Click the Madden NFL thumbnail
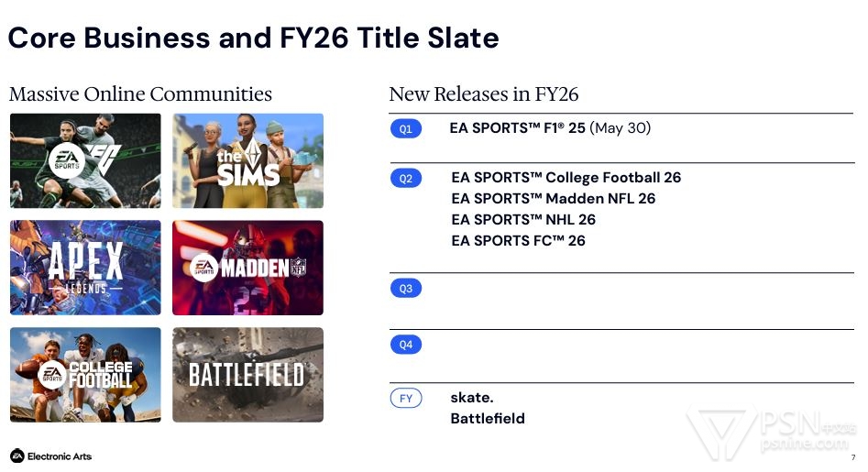 [x=248, y=268]
